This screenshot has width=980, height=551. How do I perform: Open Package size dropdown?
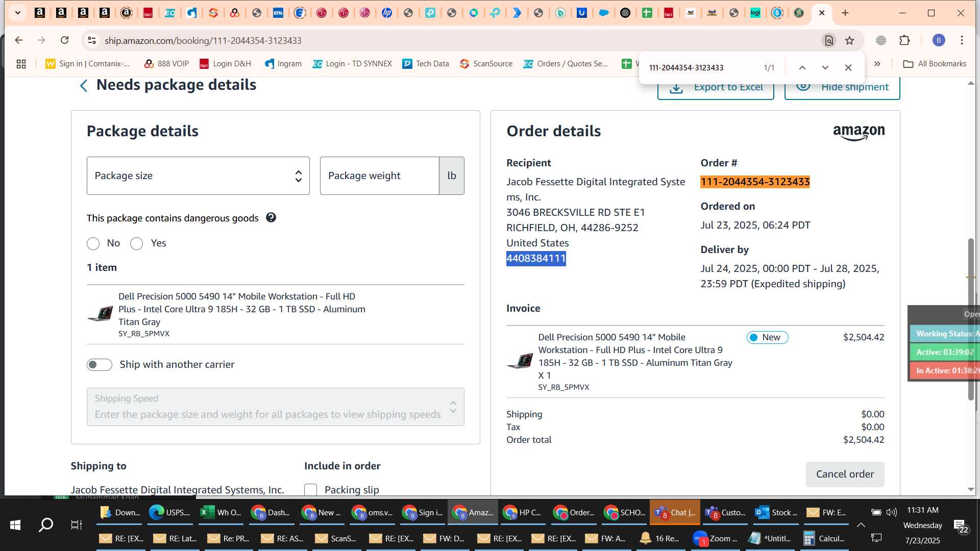click(198, 176)
